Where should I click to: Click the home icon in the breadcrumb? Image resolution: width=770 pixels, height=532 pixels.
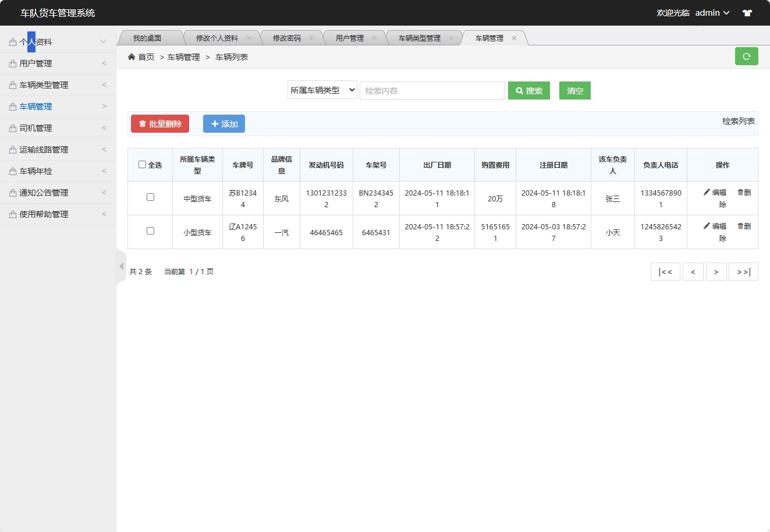point(132,56)
